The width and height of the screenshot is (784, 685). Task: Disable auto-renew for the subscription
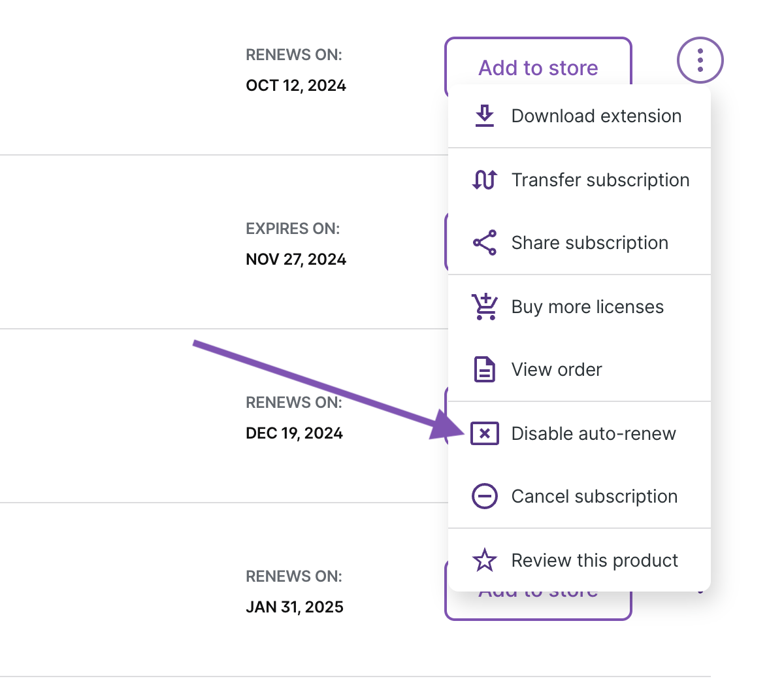pyautogui.click(x=593, y=433)
